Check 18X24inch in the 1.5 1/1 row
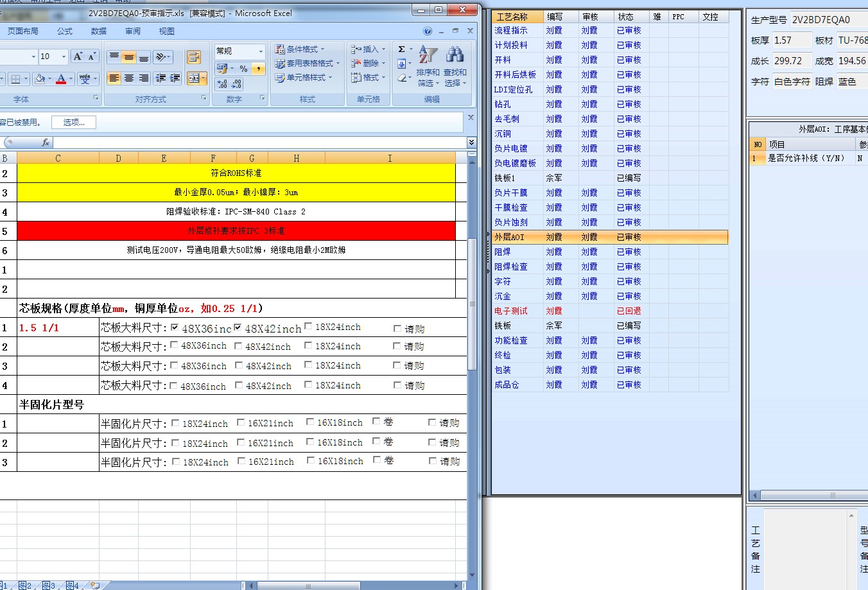Viewport: 868px width, 590px height. coord(308,326)
